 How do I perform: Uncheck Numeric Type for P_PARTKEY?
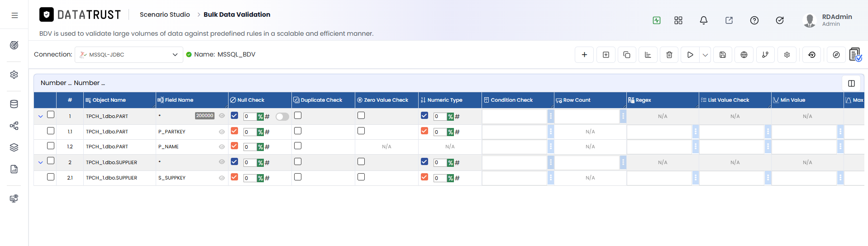click(424, 131)
